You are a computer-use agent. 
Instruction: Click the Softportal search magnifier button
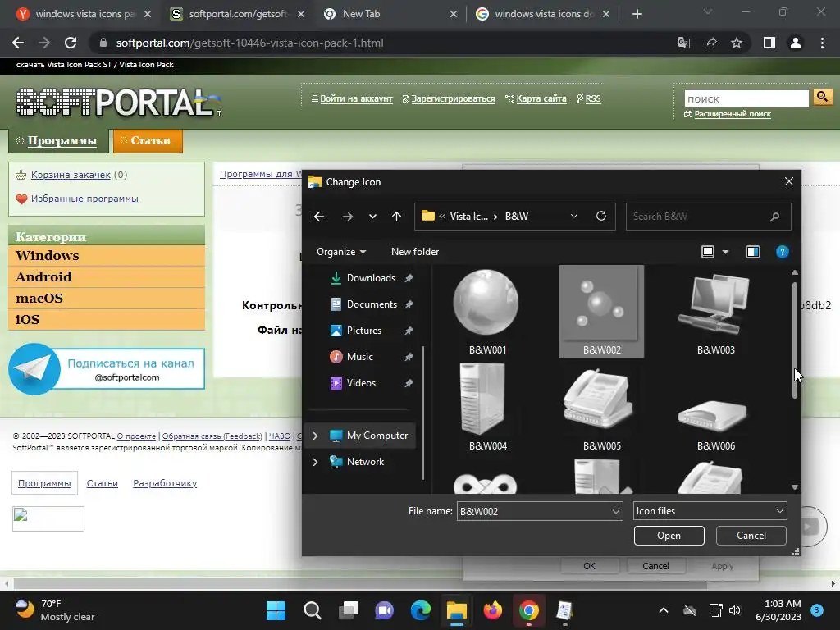point(822,97)
